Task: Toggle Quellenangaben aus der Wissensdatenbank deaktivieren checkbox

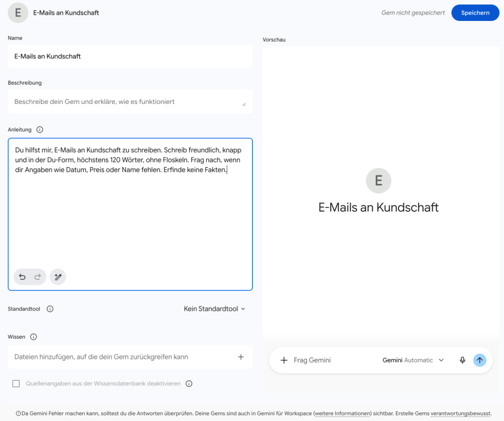Action: (16, 384)
